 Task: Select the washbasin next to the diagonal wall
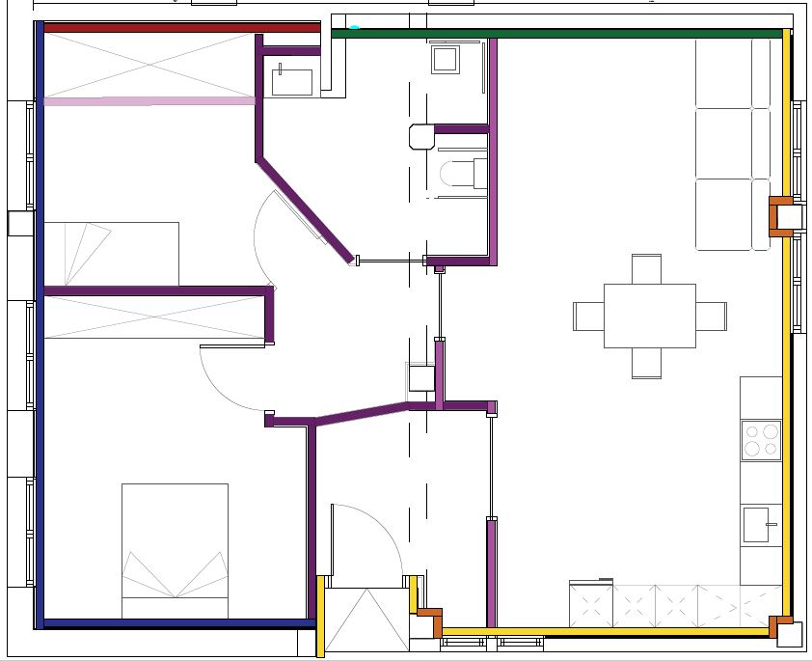[x=291, y=80]
